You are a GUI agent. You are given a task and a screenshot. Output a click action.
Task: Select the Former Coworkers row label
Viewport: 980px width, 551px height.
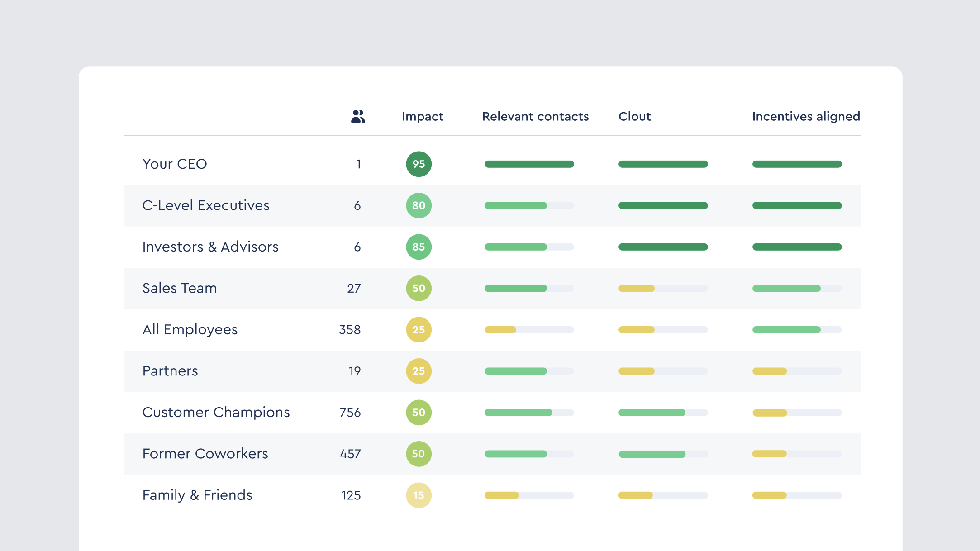click(205, 454)
